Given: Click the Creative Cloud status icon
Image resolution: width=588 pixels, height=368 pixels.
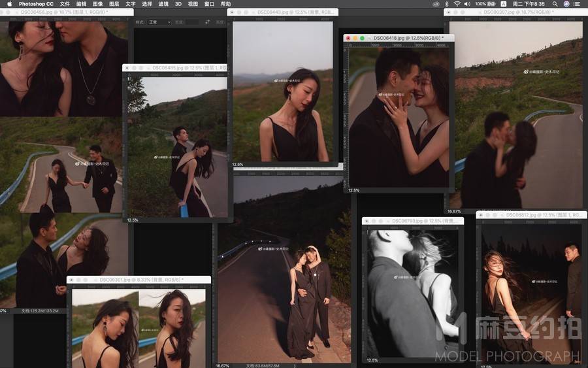Looking at the screenshot, I should pyautogui.click(x=436, y=4).
